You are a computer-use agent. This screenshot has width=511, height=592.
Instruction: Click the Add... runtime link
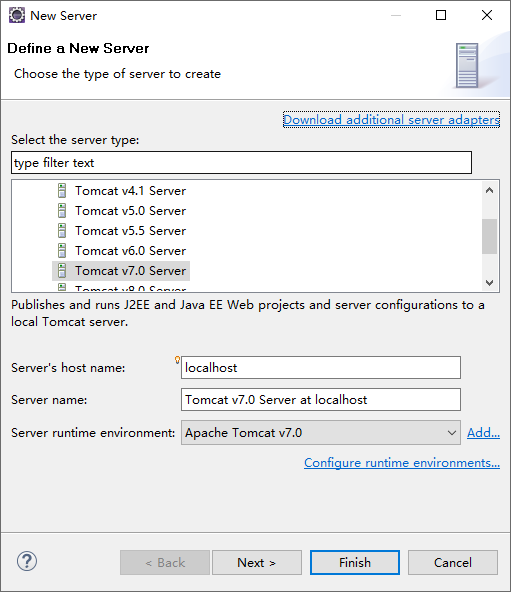pyautogui.click(x=483, y=433)
